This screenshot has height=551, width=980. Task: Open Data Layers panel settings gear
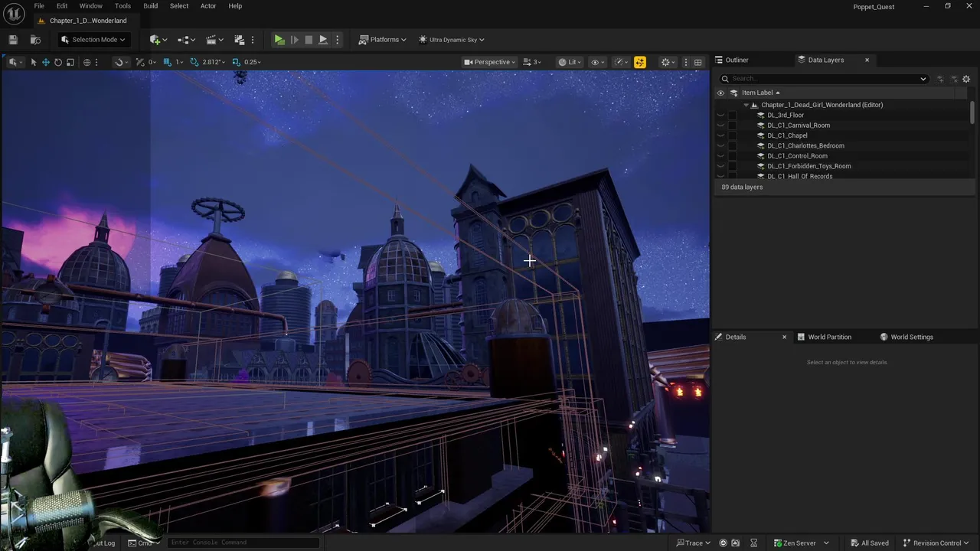(x=966, y=79)
